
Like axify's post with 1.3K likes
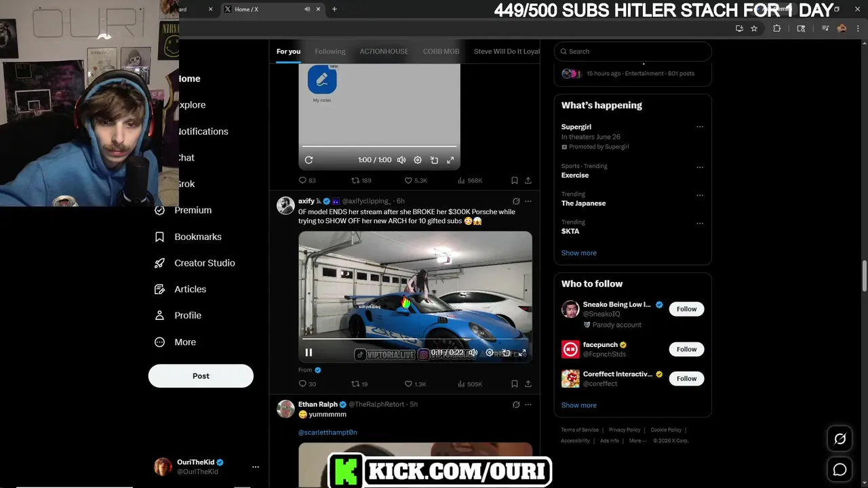416,384
